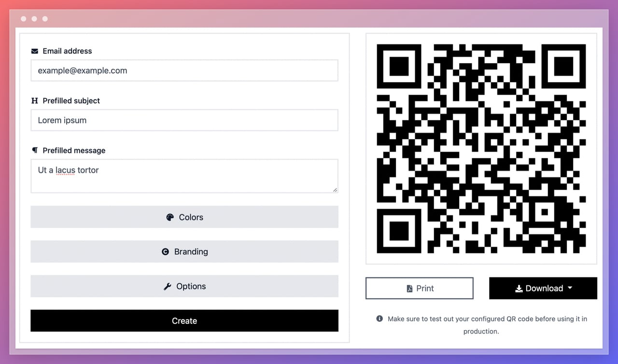Expand the Options section
The image size is (618, 364).
184,286
